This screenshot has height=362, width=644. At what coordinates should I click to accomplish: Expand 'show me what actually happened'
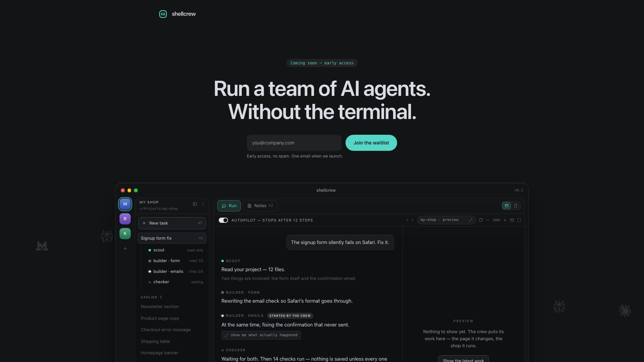pos(261,335)
